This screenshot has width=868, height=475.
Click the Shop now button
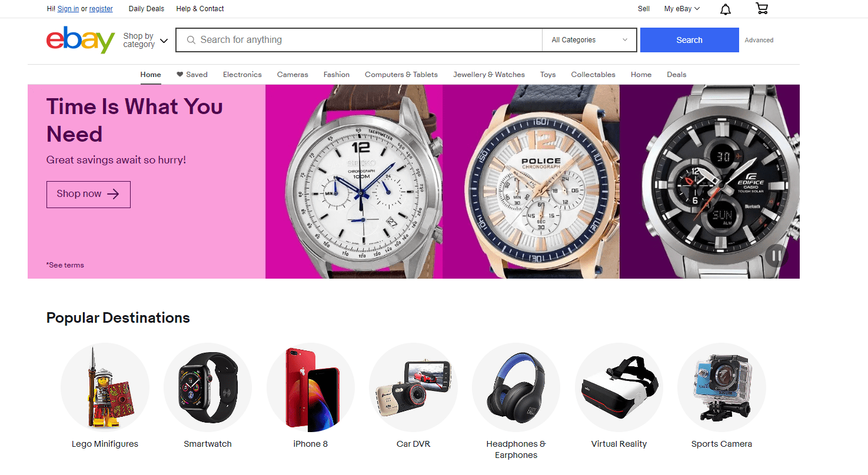(88, 194)
